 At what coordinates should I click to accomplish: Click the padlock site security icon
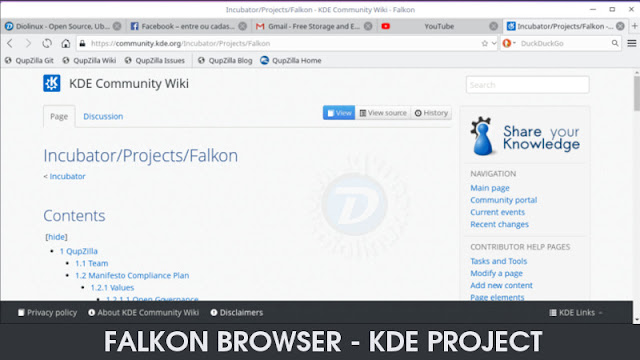click(82, 43)
